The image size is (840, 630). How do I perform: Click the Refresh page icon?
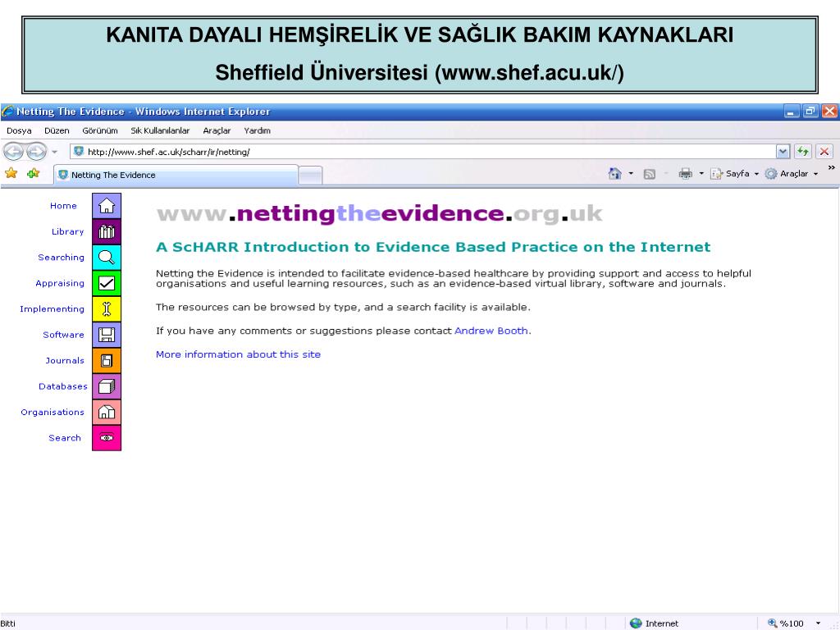802,152
